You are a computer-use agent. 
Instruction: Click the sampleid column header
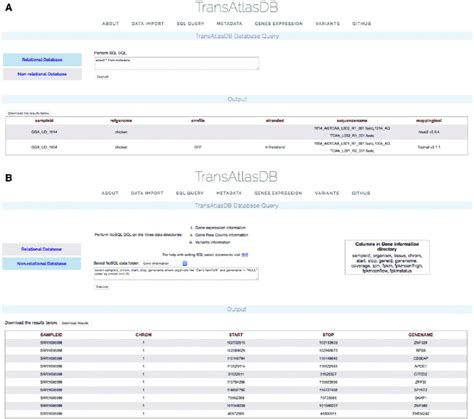(44, 120)
